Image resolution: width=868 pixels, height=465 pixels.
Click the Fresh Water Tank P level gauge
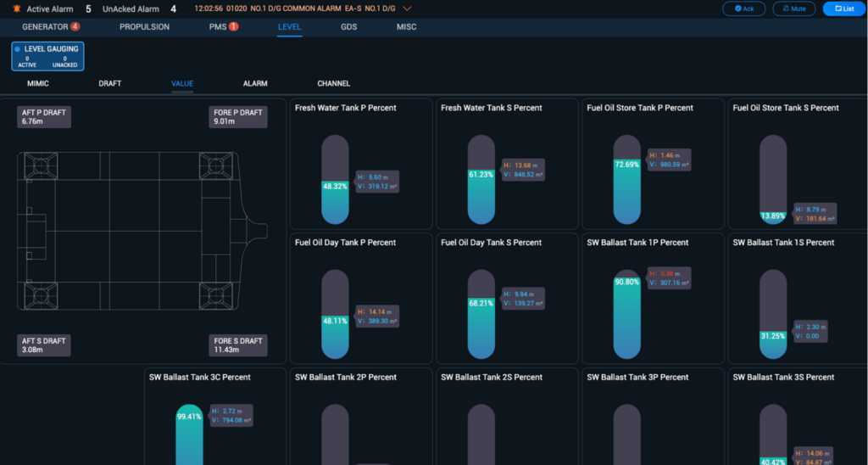click(x=334, y=180)
